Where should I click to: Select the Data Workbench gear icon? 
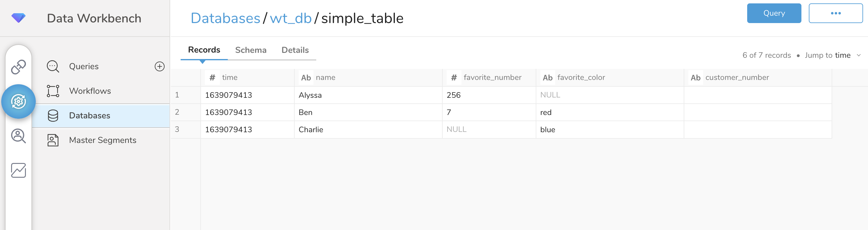tap(18, 101)
